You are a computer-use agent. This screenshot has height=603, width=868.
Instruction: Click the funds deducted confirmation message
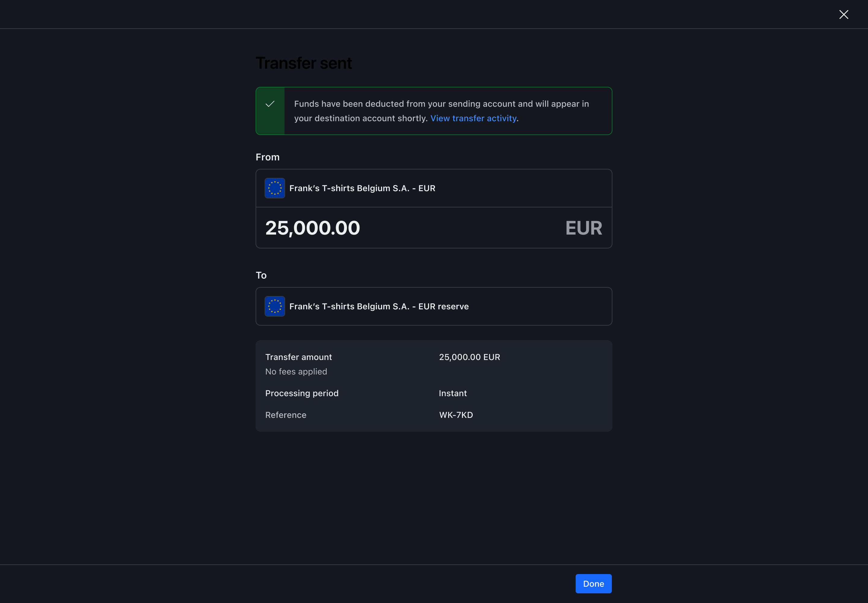(441, 111)
